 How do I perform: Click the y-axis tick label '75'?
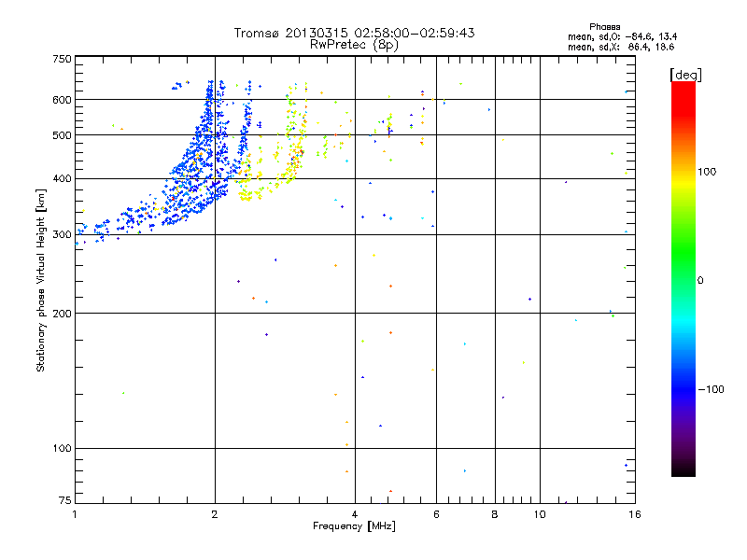[x=65, y=500]
